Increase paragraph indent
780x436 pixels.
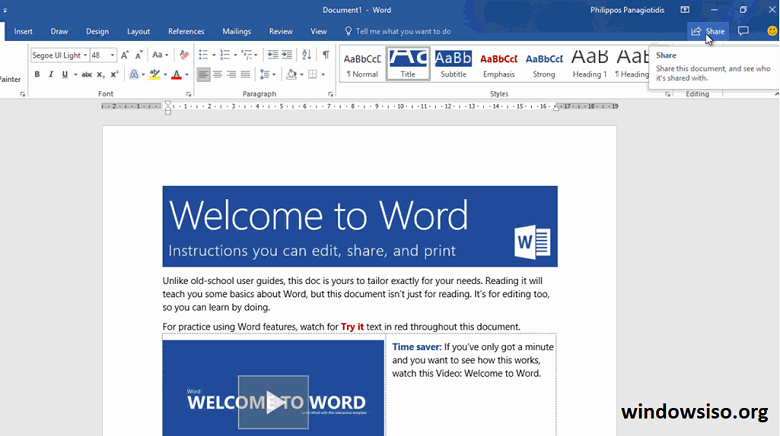(287, 55)
